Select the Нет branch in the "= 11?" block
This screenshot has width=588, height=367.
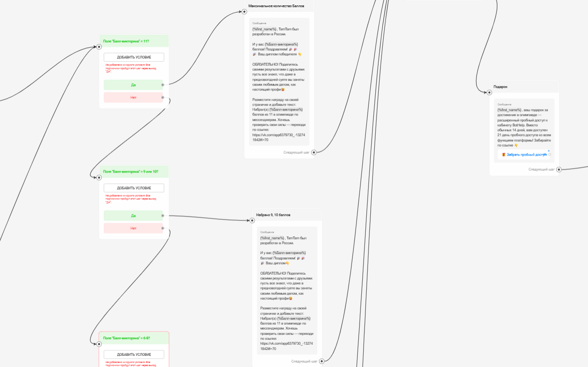pos(133,97)
